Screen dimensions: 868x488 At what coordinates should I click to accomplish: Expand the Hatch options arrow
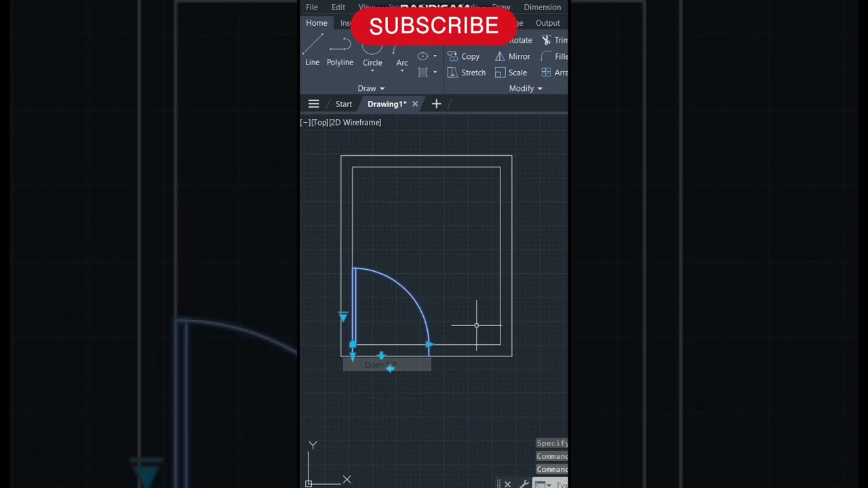pos(435,73)
